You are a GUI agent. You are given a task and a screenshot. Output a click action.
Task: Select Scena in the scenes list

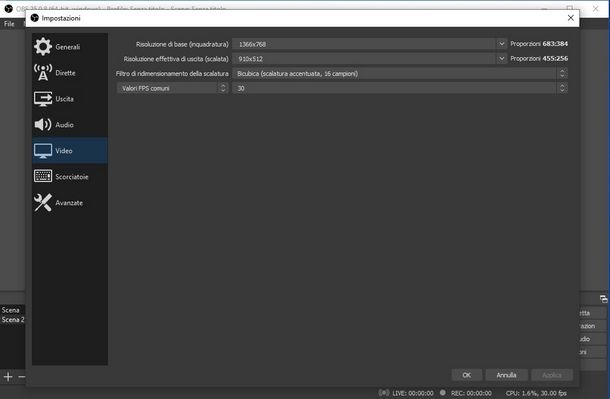click(x=12, y=310)
